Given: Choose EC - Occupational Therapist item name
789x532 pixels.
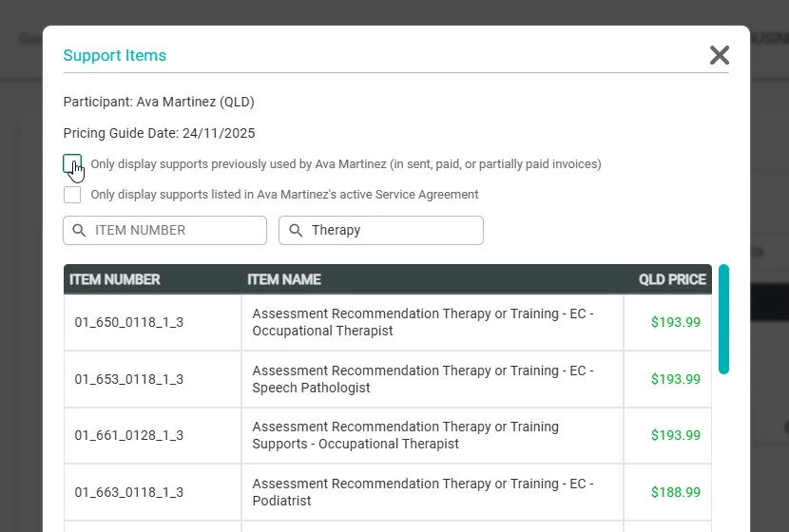Looking at the screenshot, I should [423, 322].
